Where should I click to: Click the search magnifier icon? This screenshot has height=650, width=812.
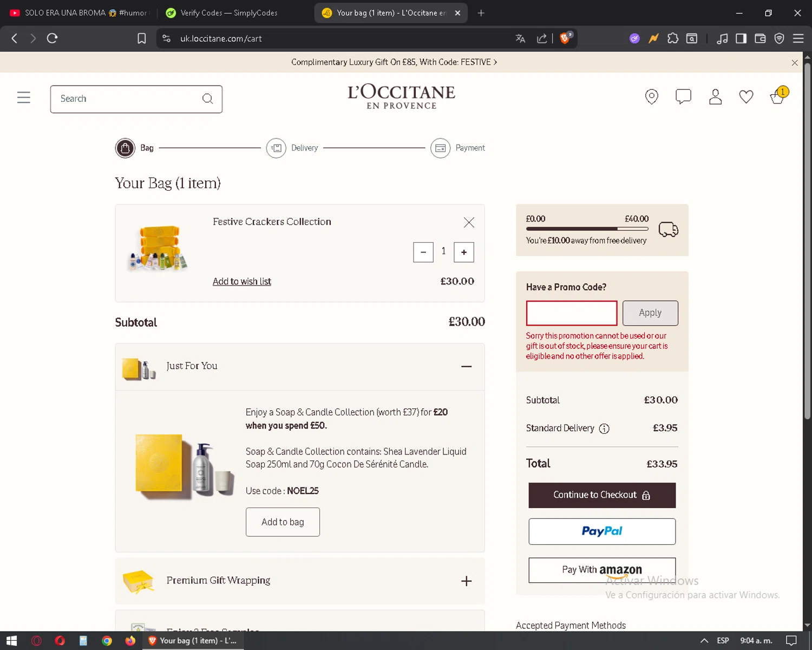click(207, 99)
